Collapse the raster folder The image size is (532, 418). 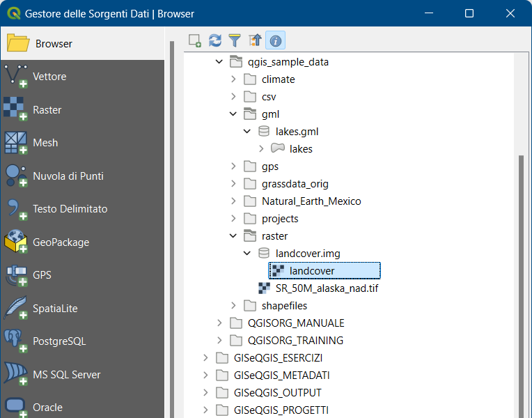[x=233, y=235]
